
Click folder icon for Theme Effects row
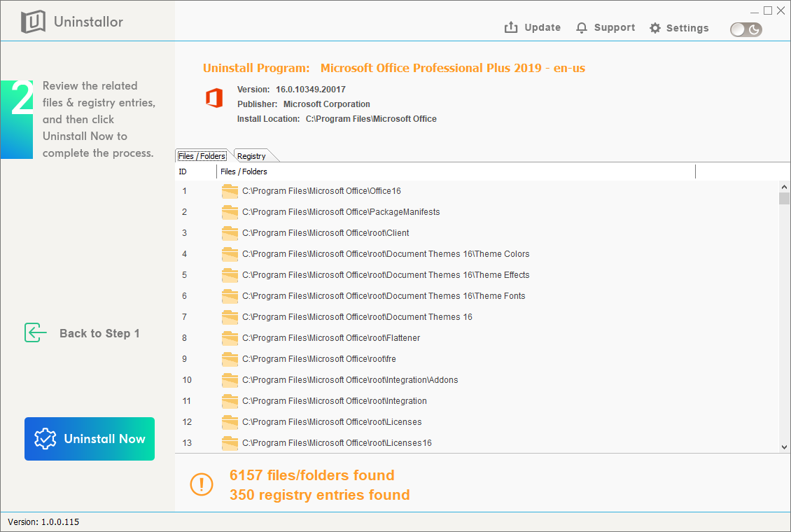coord(230,275)
